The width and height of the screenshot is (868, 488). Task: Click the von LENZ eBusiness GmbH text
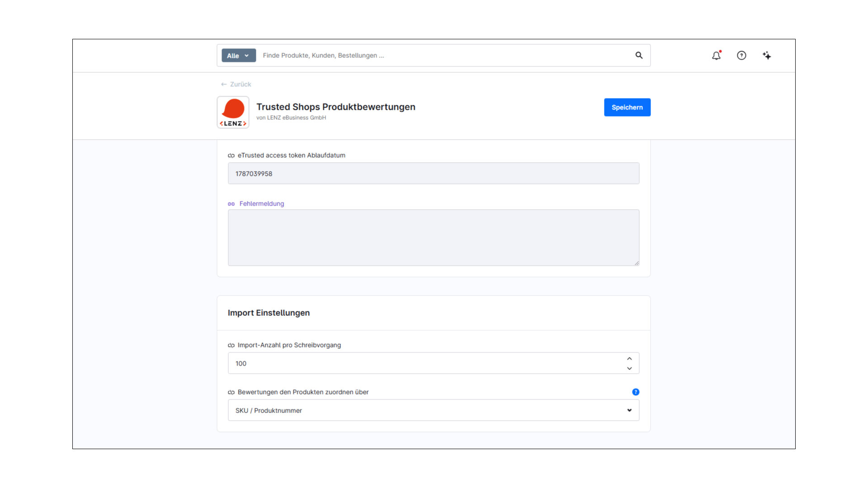pos(291,117)
